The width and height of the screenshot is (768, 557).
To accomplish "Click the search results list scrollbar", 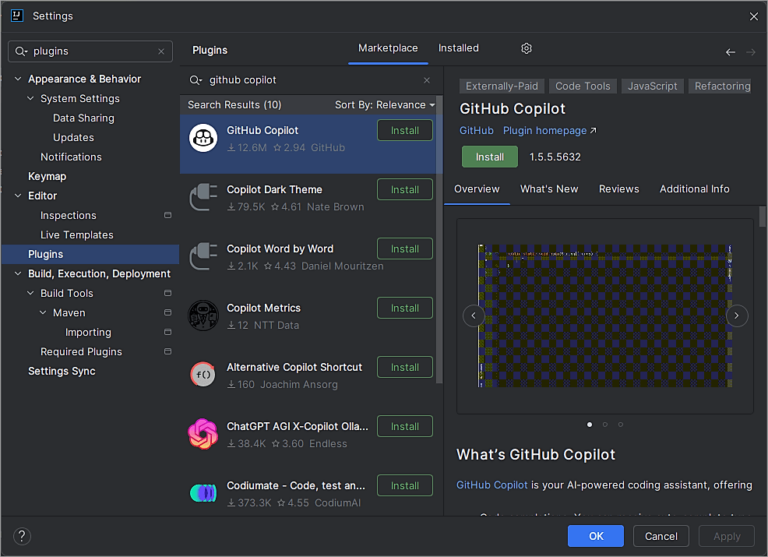I will 439,240.
